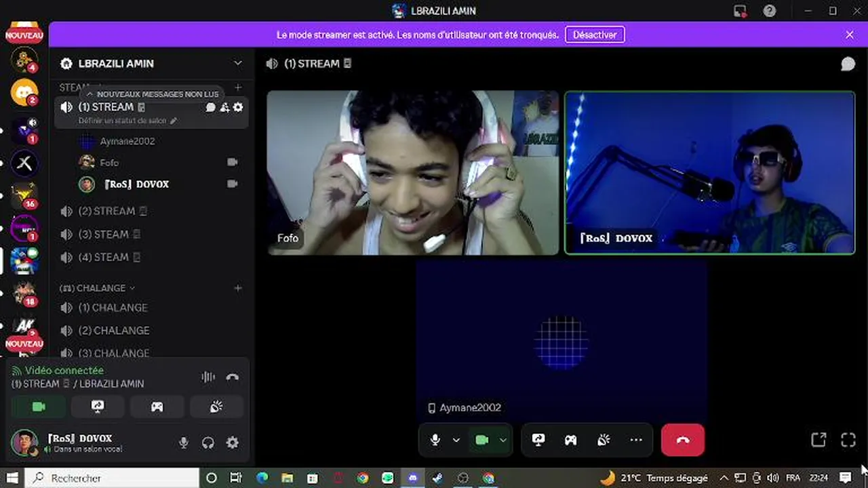Open (1) STREAM channel settings gear
Image resolution: width=868 pixels, height=488 pixels.
pyautogui.click(x=238, y=107)
